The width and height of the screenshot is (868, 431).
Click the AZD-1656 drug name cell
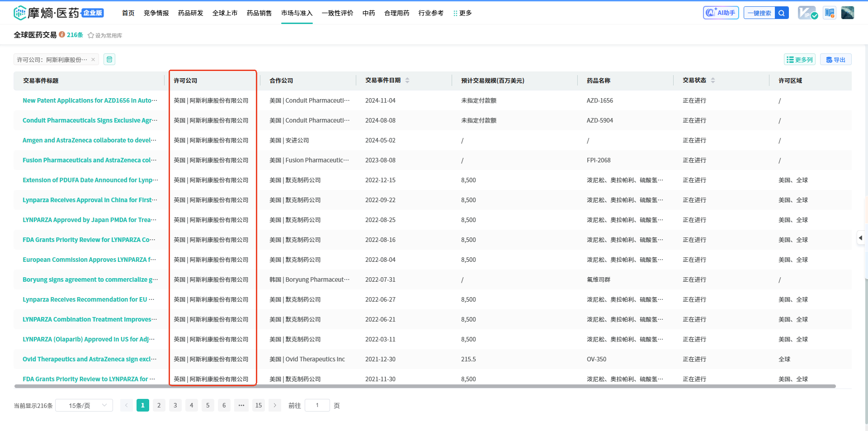coord(600,100)
